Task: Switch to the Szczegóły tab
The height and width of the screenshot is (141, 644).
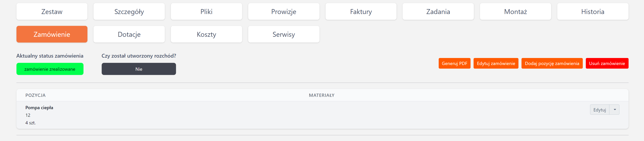Action: [x=129, y=12]
